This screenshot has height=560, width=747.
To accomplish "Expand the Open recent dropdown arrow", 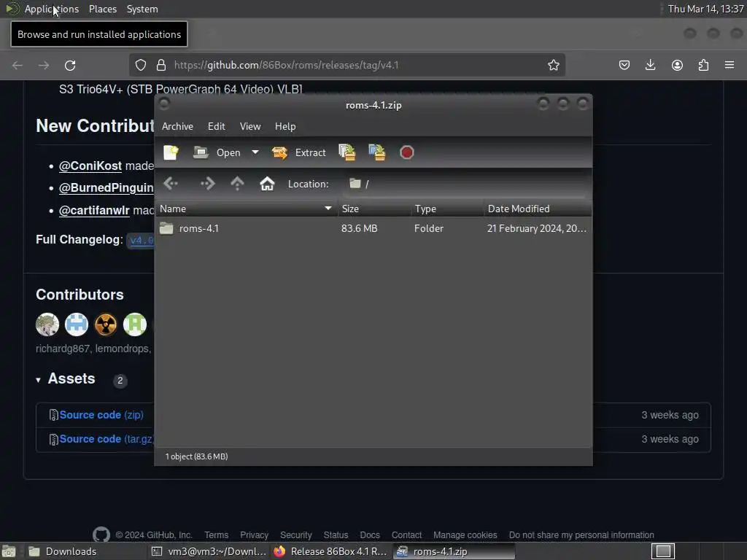I will [255, 152].
